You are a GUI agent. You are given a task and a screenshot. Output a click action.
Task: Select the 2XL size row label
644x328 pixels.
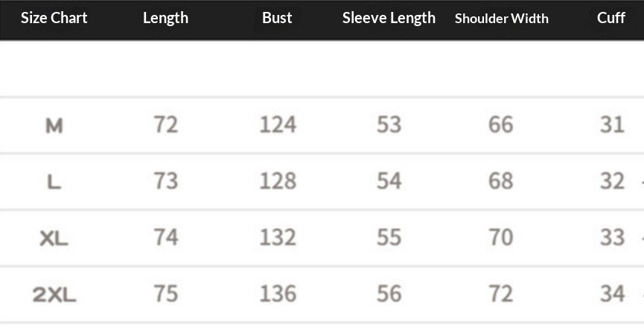(54, 295)
